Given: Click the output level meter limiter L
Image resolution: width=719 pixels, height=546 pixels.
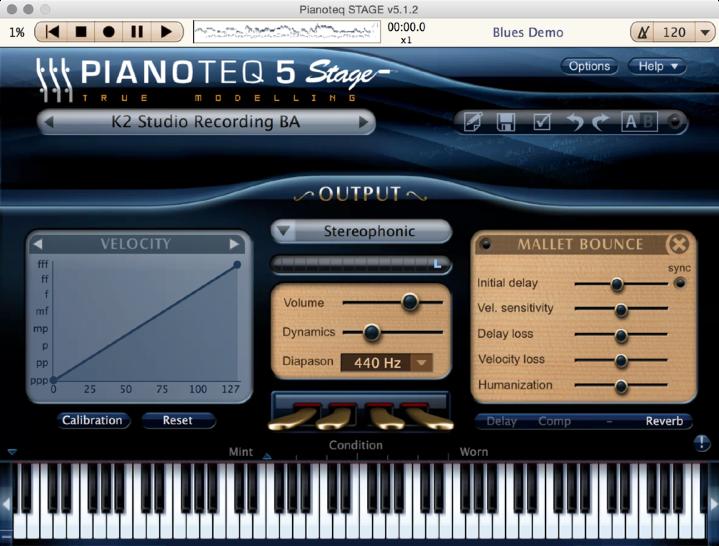Looking at the screenshot, I should [x=437, y=264].
